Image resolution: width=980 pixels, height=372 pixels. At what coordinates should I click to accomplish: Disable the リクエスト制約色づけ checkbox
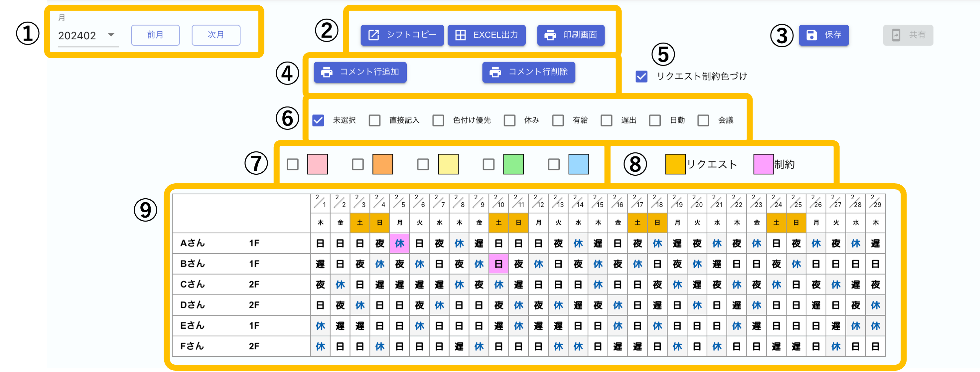(641, 77)
